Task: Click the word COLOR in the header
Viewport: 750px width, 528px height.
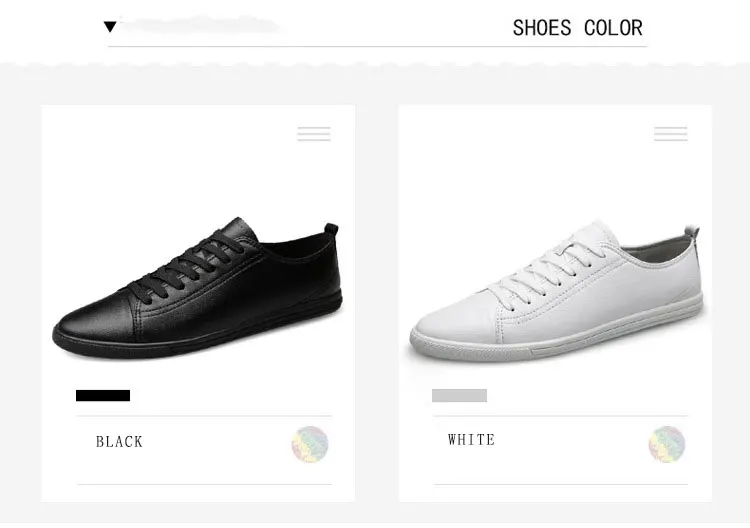Action: (x=613, y=28)
